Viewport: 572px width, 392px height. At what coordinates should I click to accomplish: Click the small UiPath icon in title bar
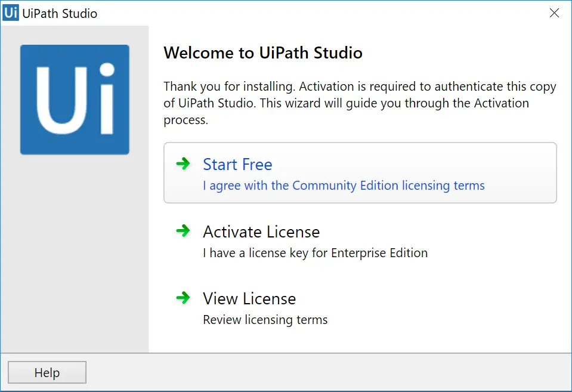[11, 13]
